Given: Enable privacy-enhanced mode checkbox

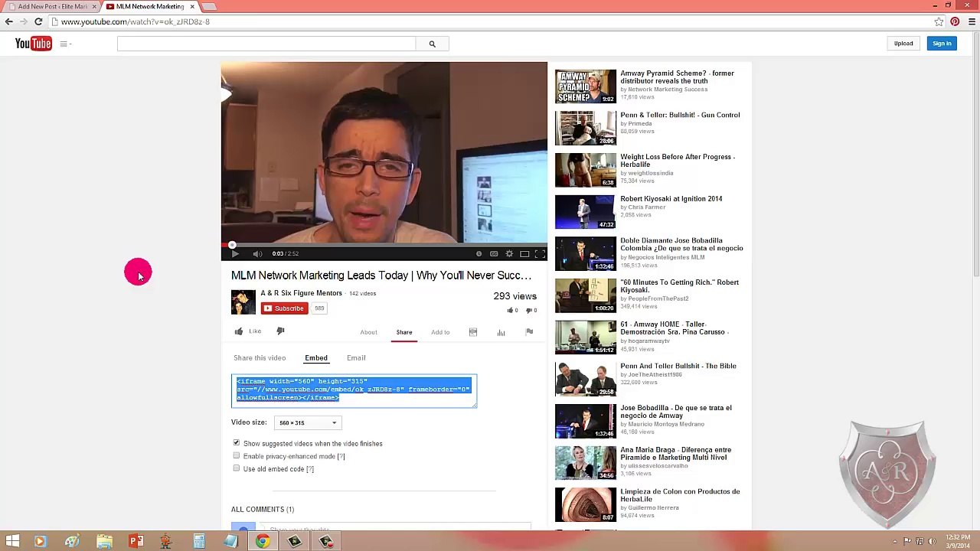Looking at the screenshot, I should (236, 455).
